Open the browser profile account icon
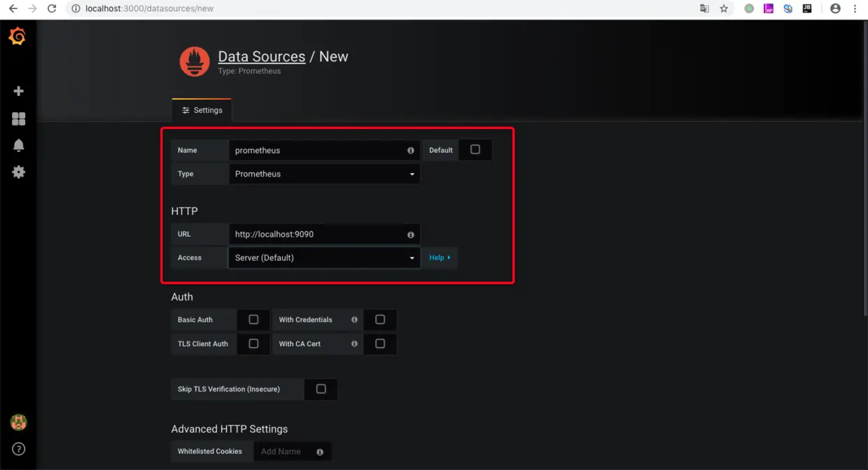The image size is (868, 470). [x=835, y=9]
